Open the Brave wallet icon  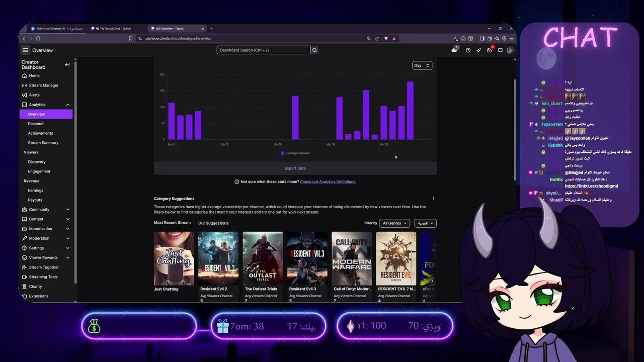click(x=490, y=38)
